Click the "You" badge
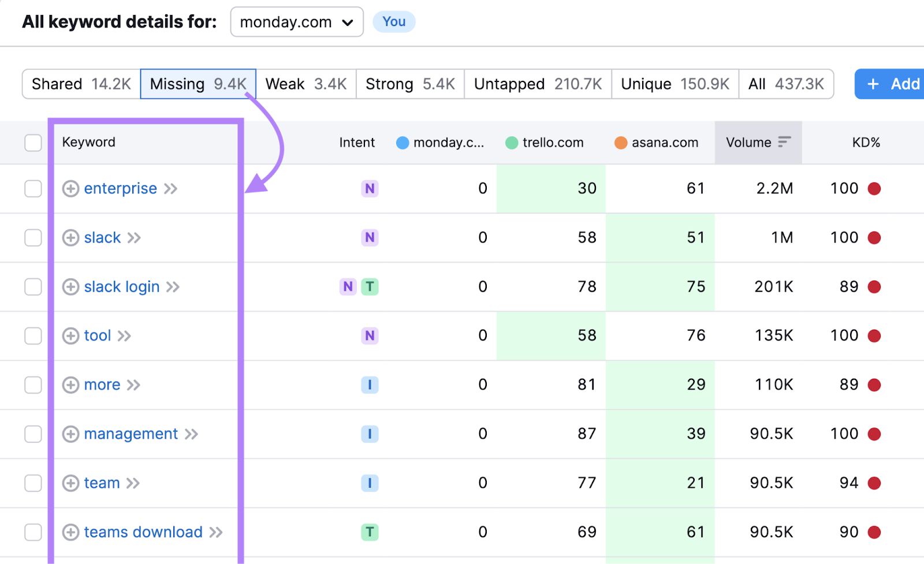 [x=394, y=22]
